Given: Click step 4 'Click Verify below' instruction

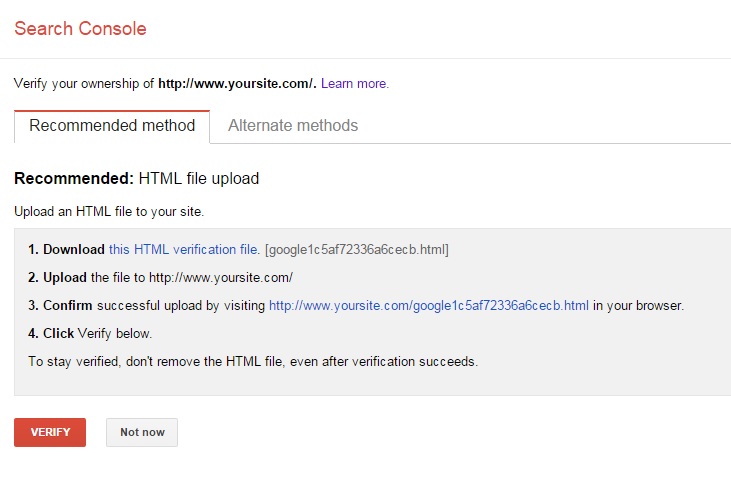Looking at the screenshot, I should [90, 334].
